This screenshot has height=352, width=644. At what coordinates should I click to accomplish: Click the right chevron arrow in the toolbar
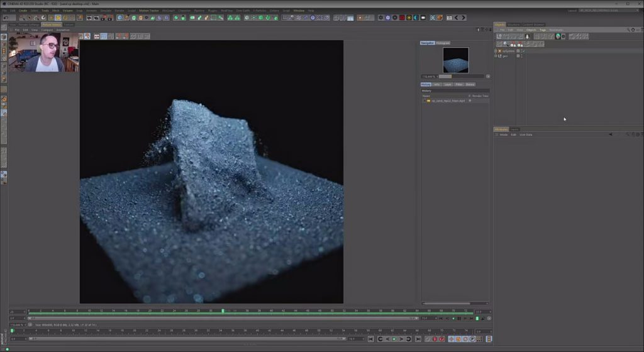(x=464, y=18)
